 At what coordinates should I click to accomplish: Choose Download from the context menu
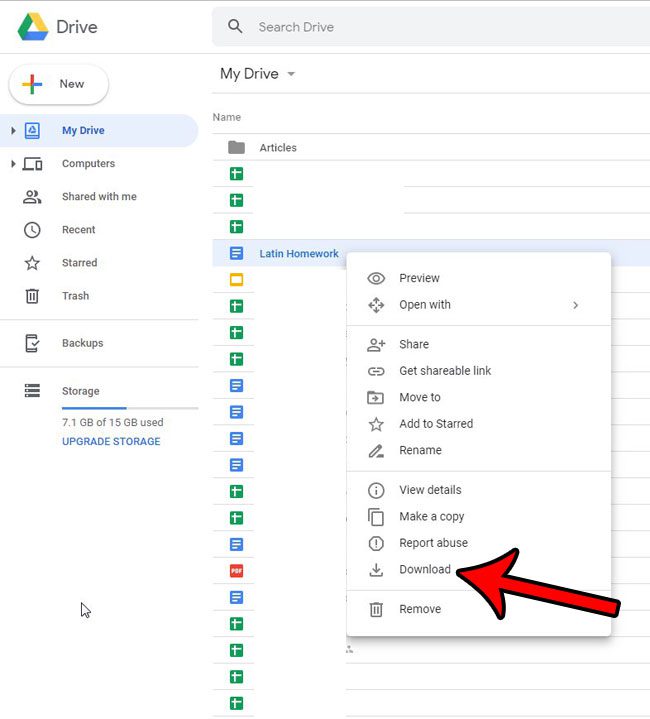(425, 570)
